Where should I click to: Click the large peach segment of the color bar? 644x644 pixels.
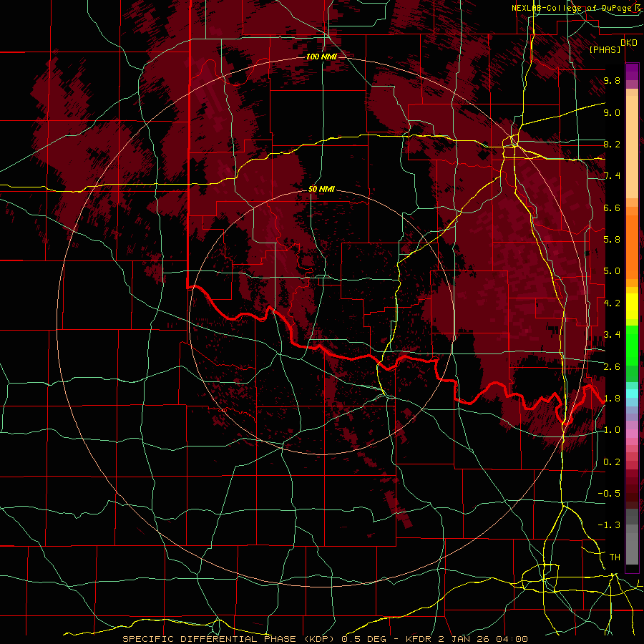coord(632,148)
